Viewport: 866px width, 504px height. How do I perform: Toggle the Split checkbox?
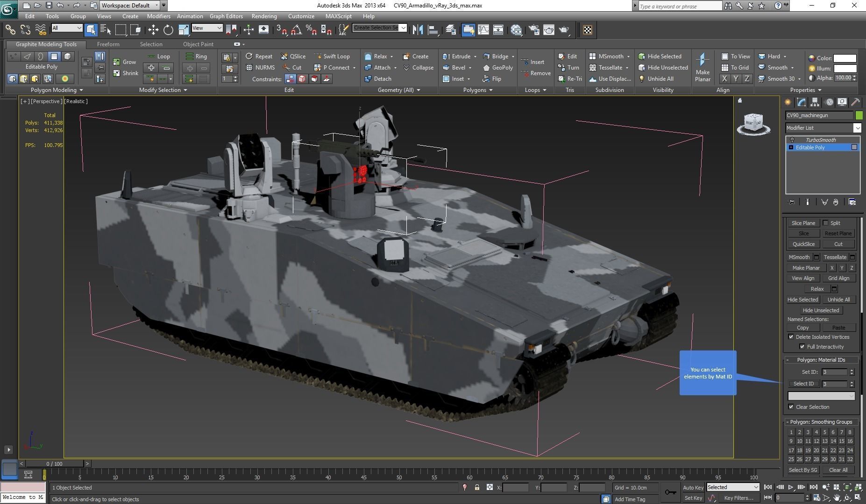825,223
